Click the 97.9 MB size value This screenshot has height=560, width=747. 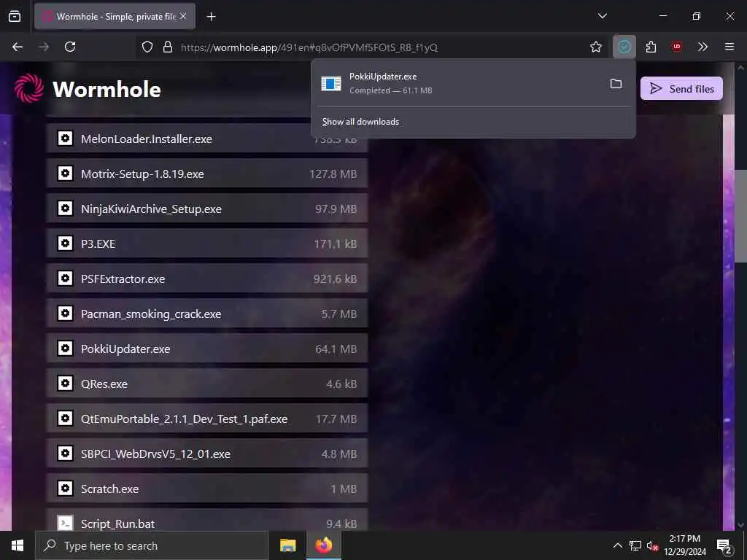[336, 209]
